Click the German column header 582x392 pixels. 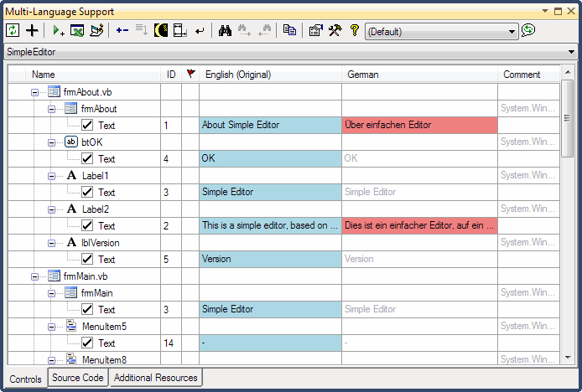419,75
